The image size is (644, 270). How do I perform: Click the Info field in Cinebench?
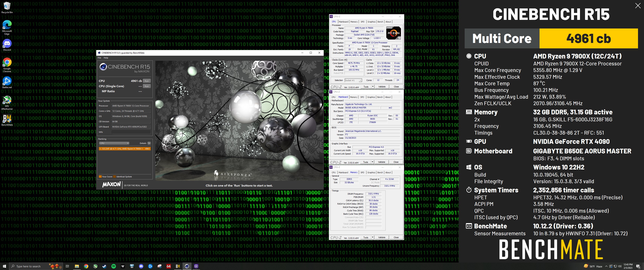click(131, 132)
